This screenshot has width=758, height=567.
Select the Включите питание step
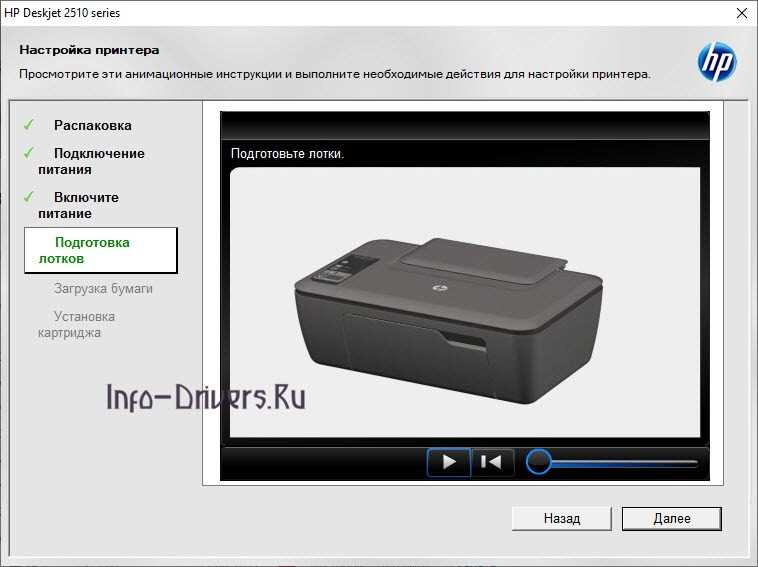(x=78, y=205)
